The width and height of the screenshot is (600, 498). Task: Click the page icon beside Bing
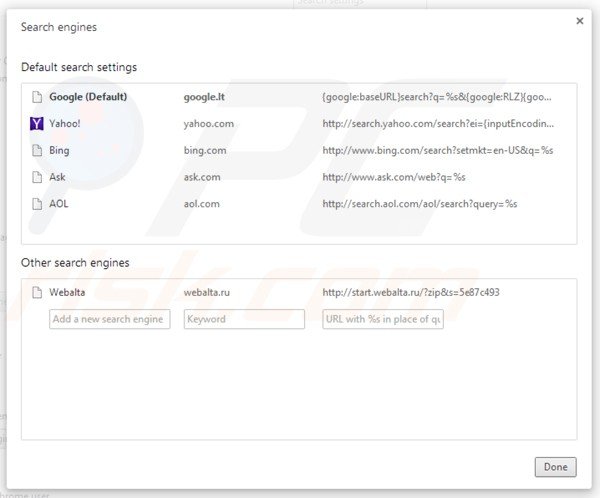tap(37, 150)
